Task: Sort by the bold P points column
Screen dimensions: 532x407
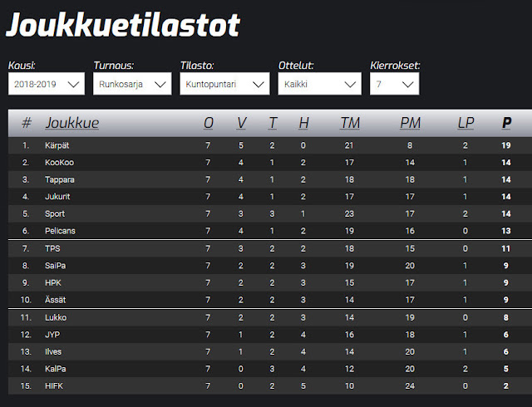Action: tap(506, 123)
